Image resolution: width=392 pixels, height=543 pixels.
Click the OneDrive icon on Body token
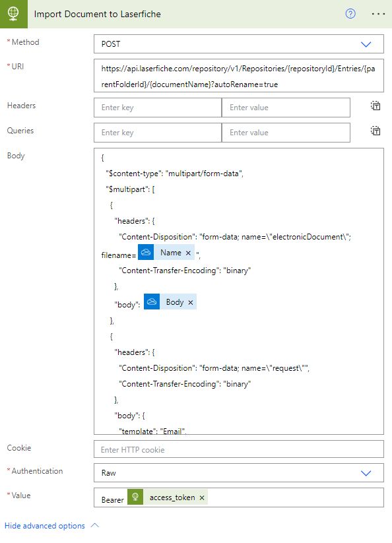(x=152, y=302)
